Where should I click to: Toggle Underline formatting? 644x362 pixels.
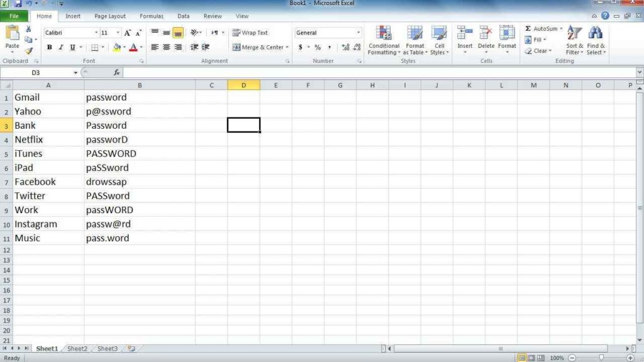pyautogui.click(x=72, y=47)
